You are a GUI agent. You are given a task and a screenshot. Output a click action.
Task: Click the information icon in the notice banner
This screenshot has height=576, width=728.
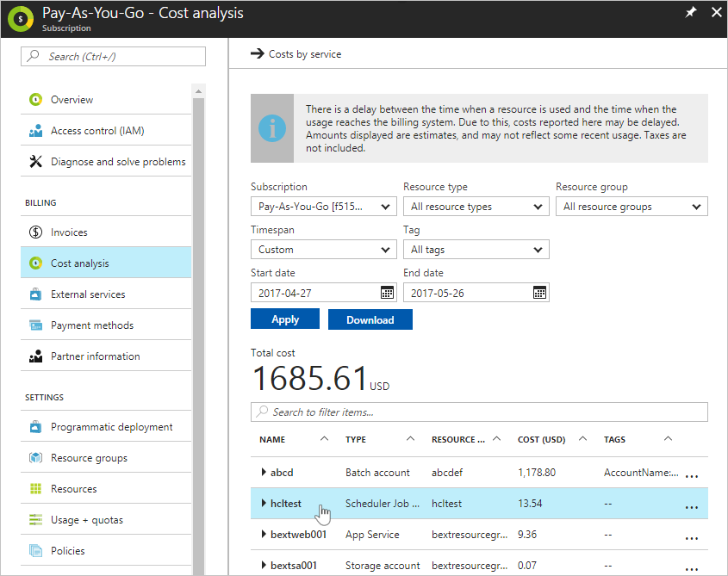click(x=272, y=128)
